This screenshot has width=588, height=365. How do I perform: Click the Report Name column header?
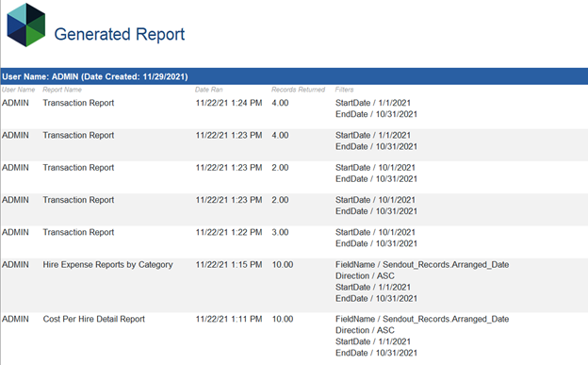coord(62,90)
